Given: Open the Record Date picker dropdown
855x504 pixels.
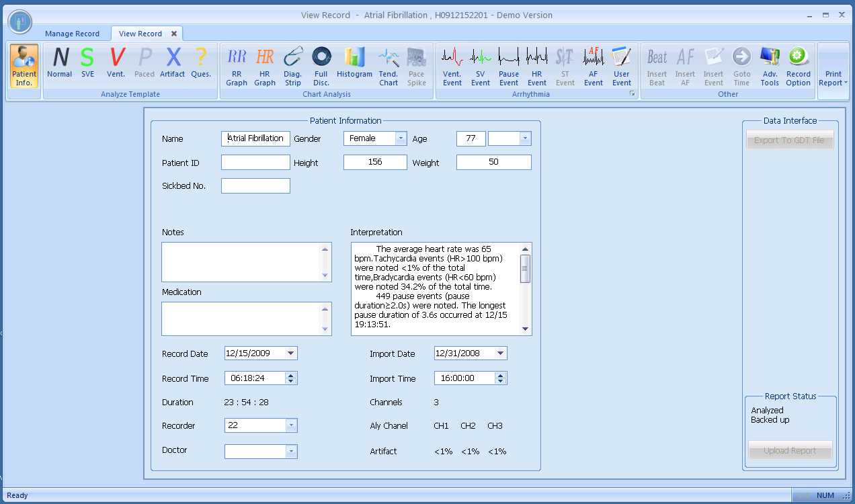Looking at the screenshot, I should tap(290, 353).
